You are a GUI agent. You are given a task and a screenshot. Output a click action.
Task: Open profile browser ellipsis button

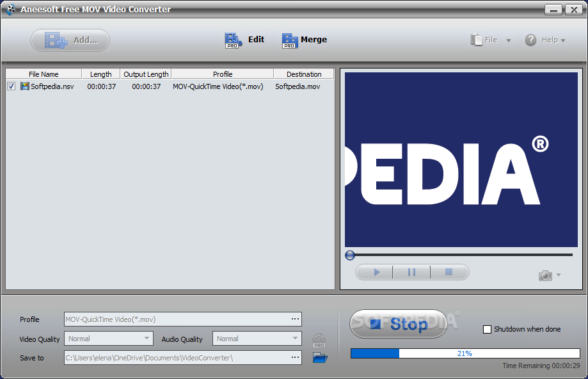(x=295, y=319)
